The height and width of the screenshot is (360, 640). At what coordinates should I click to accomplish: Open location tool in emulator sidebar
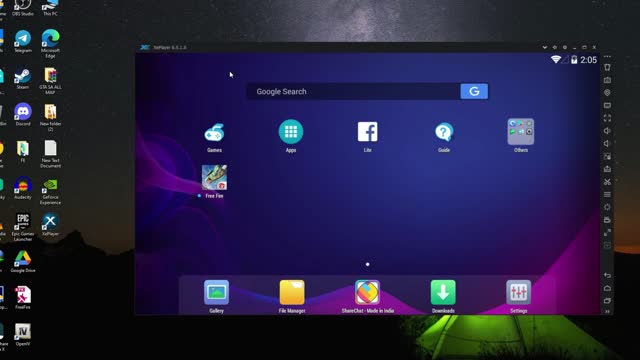pos(607,93)
